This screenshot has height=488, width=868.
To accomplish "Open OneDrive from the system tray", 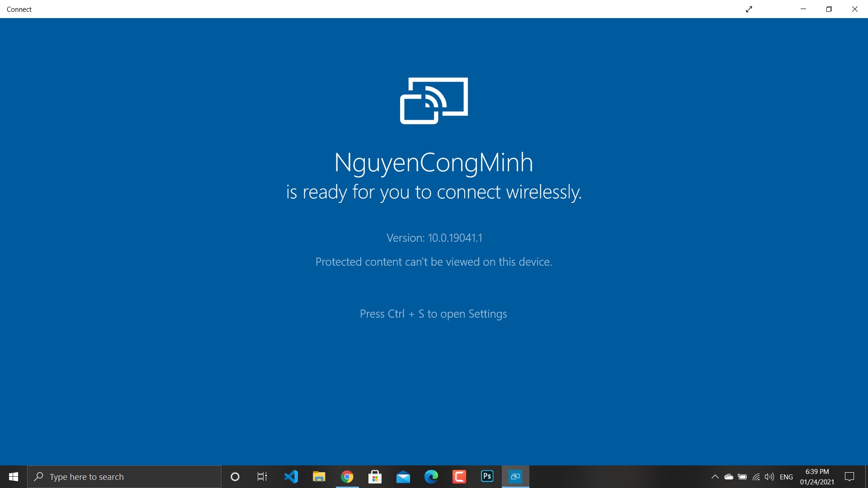I will pyautogui.click(x=728, y=477).
